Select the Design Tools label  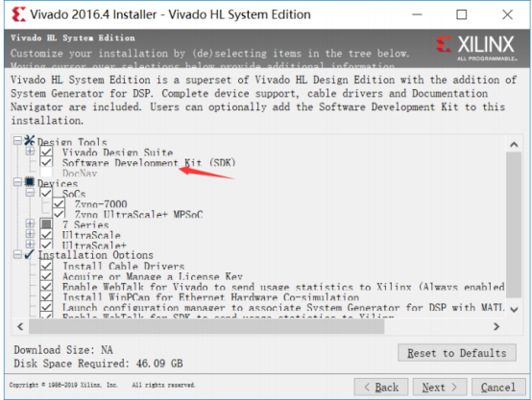point(72,142)
